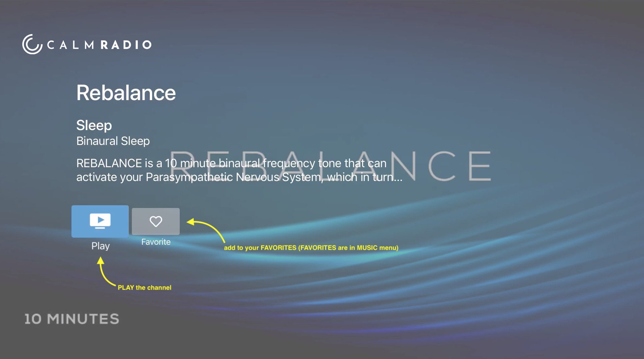Open the Binaural Sleep subcategory label

(x=113, y=141)
